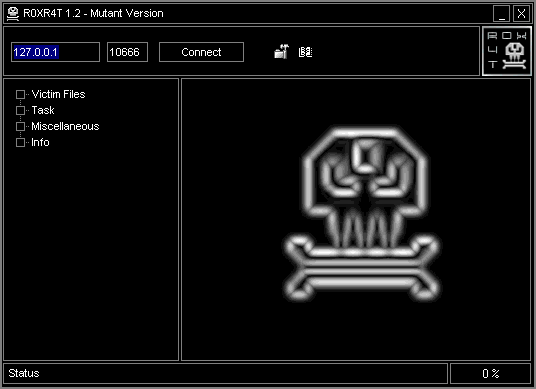
Task: Click the large skull image in main panel
Action: tap(362, 214)
